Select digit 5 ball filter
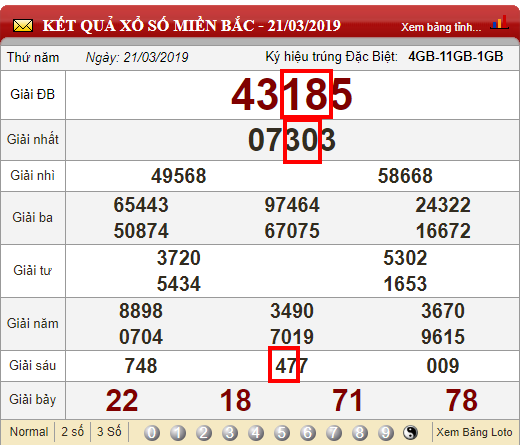The width and height of the screenshot is (520, 445). pos(282,433)
